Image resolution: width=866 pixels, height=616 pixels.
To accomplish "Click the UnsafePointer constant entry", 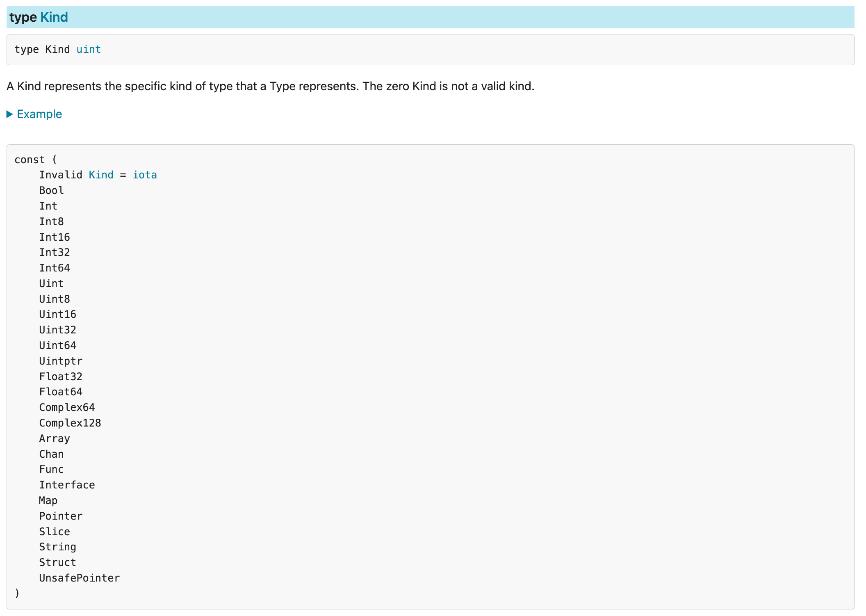I will [x=79, y=578].
